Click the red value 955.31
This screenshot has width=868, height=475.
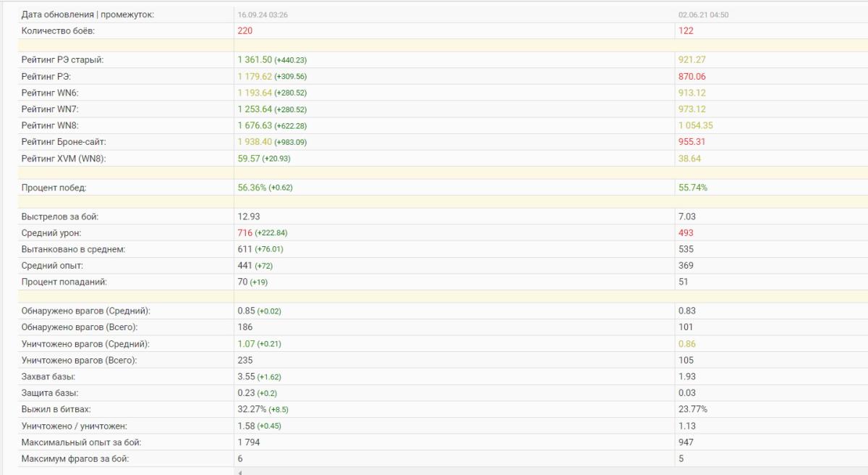coord(692,142)
